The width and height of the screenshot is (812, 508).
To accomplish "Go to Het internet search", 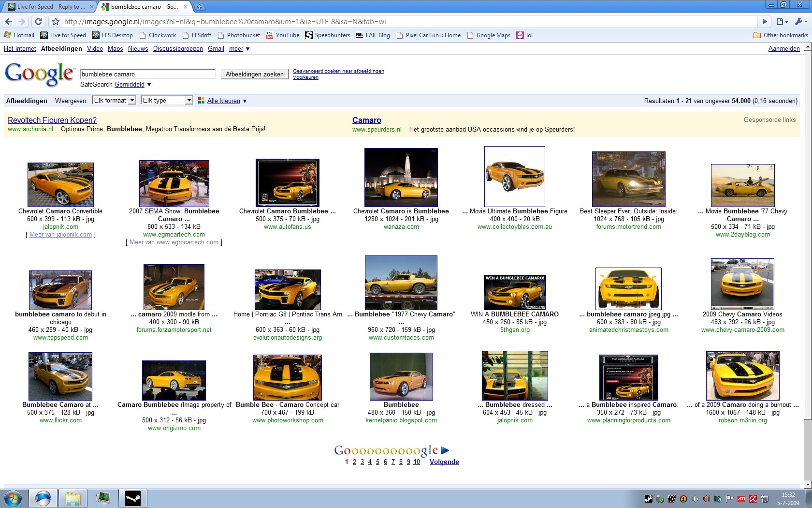I will [20, 49].
